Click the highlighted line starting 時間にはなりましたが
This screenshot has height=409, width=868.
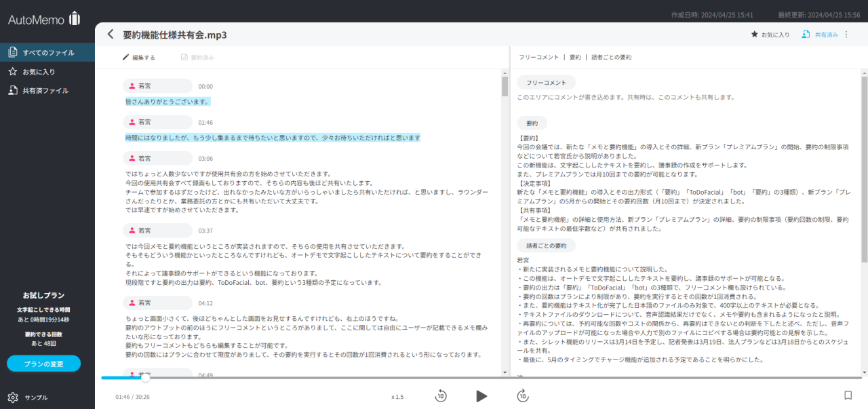tap(273, 138)
